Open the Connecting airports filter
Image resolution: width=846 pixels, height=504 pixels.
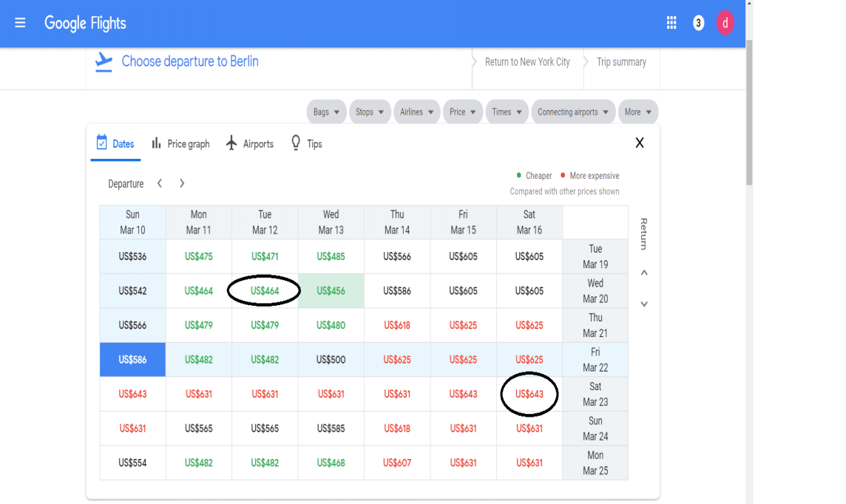click(x=573, y=112)
